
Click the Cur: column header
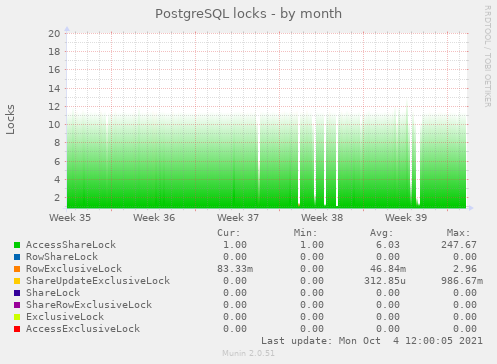pos(229,233)
